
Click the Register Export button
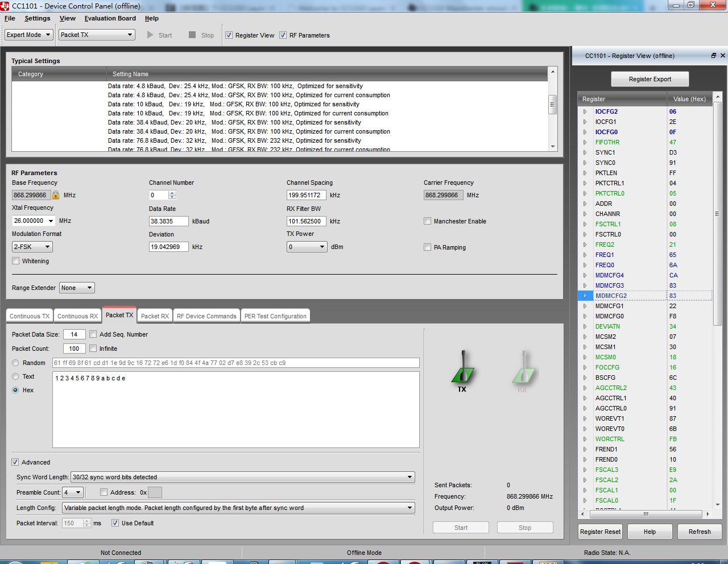point(650,79)
